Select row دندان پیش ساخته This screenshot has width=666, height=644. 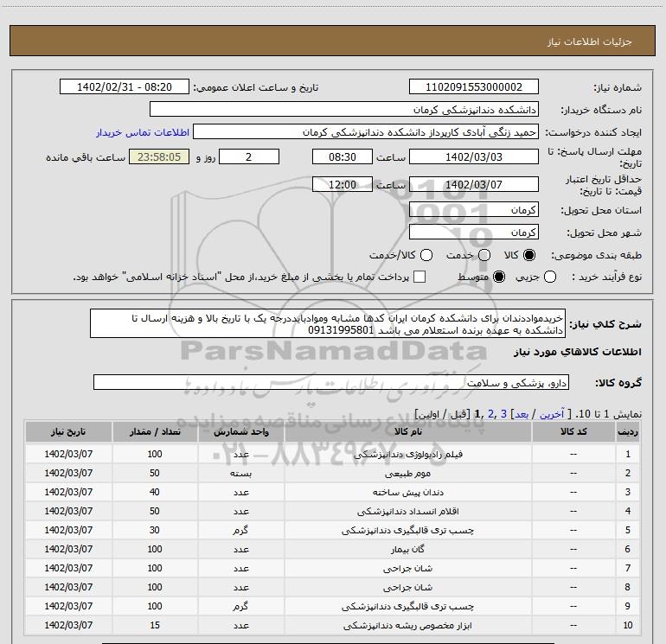(333, 492)
